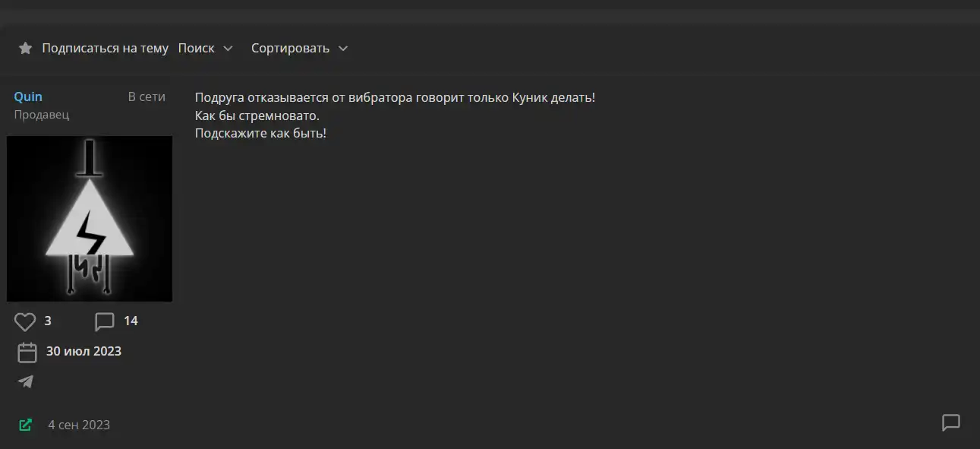The height and width of the screenshot is (449, 980).
Task: Click the "В сети" status text
Action: 147,96
